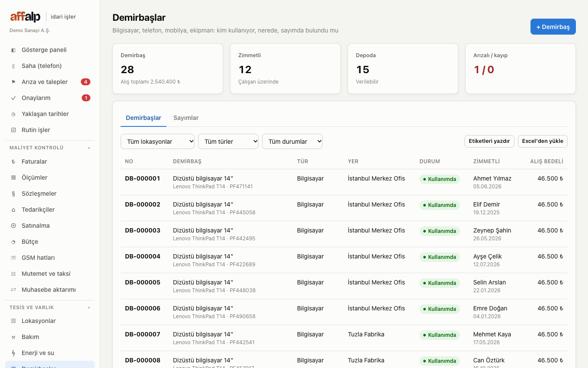
Task: Open the Tüm durumlar dropdown
Action: tap(292, 142)
